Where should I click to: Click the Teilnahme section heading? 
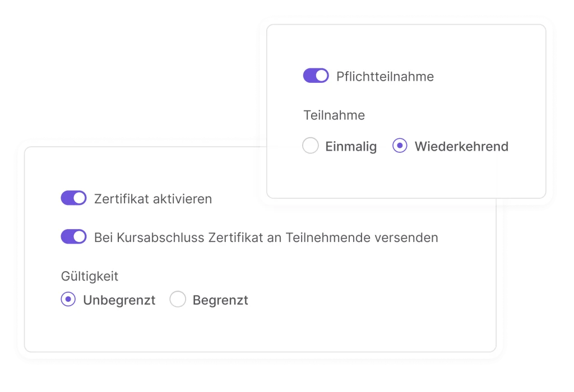click(x=334, y=115)
